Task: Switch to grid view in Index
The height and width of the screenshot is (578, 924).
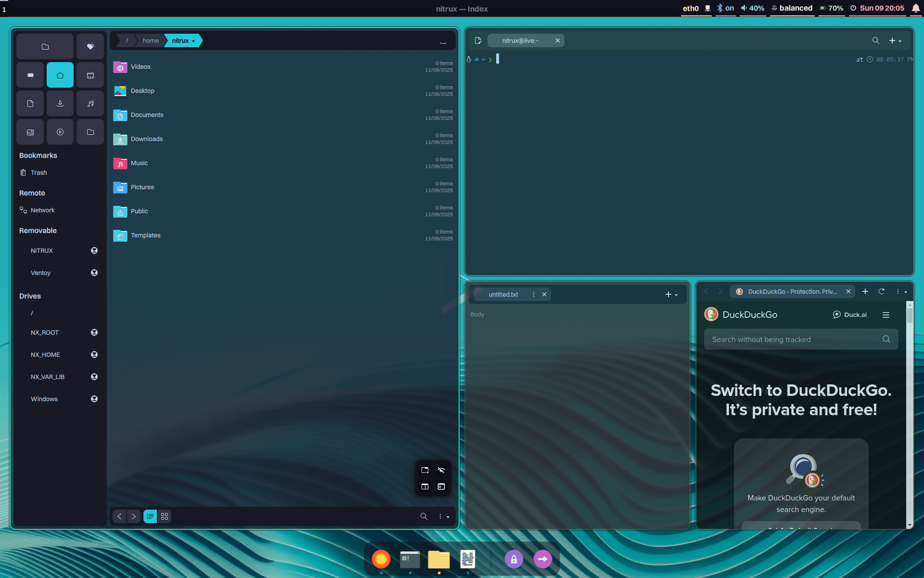Action: pos(164,516)
